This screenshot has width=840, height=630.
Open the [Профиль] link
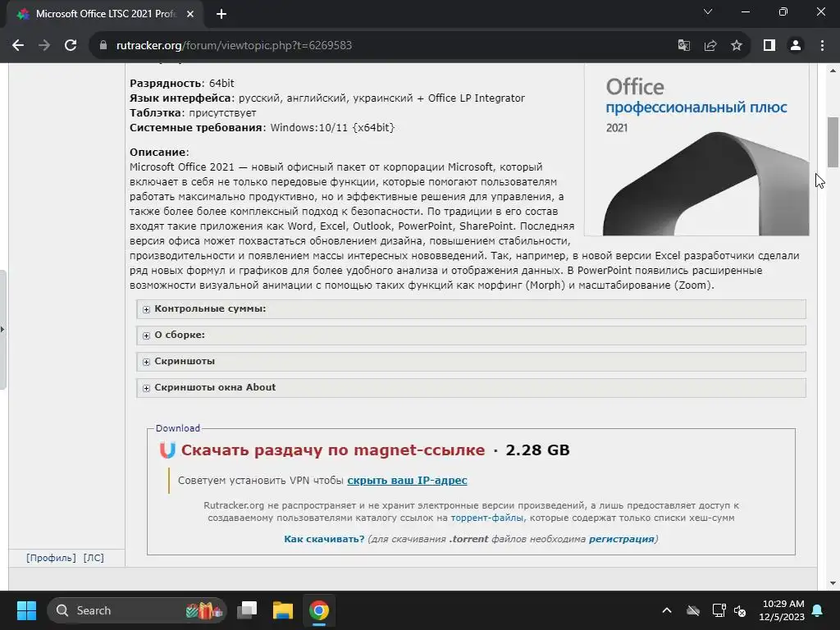pos(51,558)
